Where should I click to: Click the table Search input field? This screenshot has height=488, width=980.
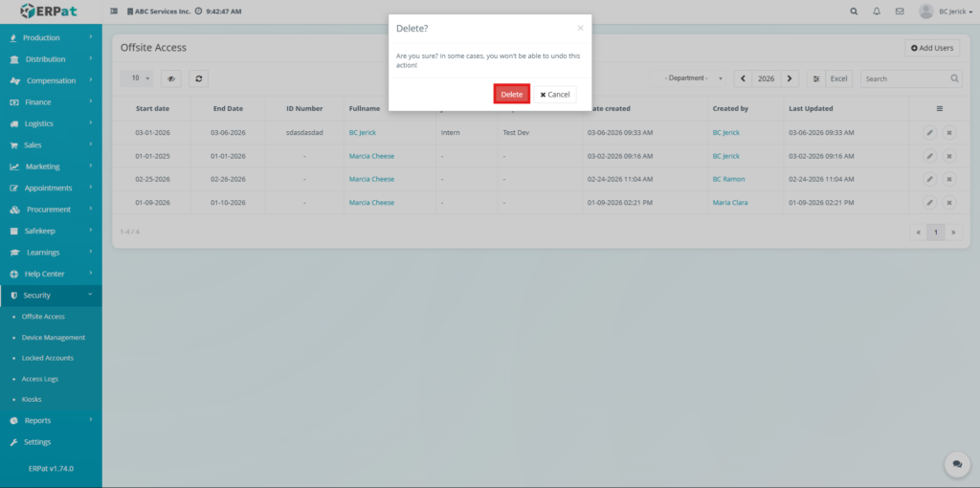pyautogui.click(x=904, y=78)
